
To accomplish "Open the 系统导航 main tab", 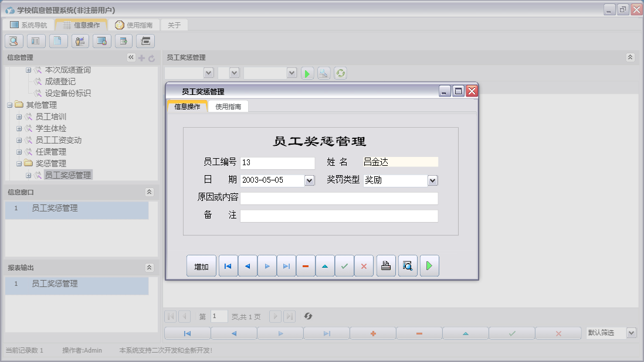I will [x=28, y=25].
